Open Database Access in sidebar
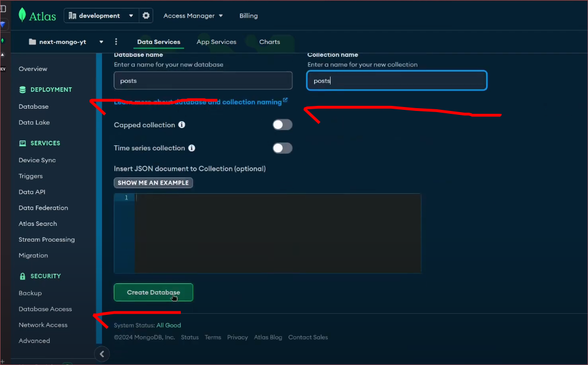This screenshot has width=588, height=365. 46,309
